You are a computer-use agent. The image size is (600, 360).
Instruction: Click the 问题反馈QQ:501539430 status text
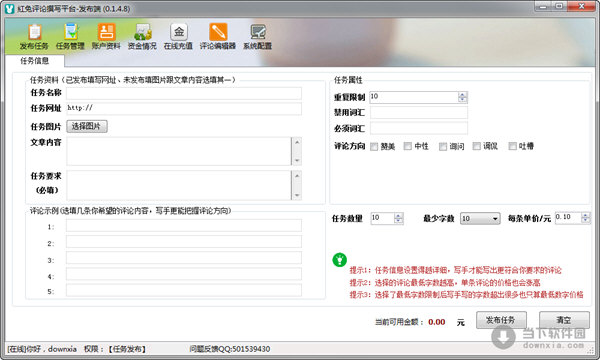pyautogui.click(x=230, y=349)
